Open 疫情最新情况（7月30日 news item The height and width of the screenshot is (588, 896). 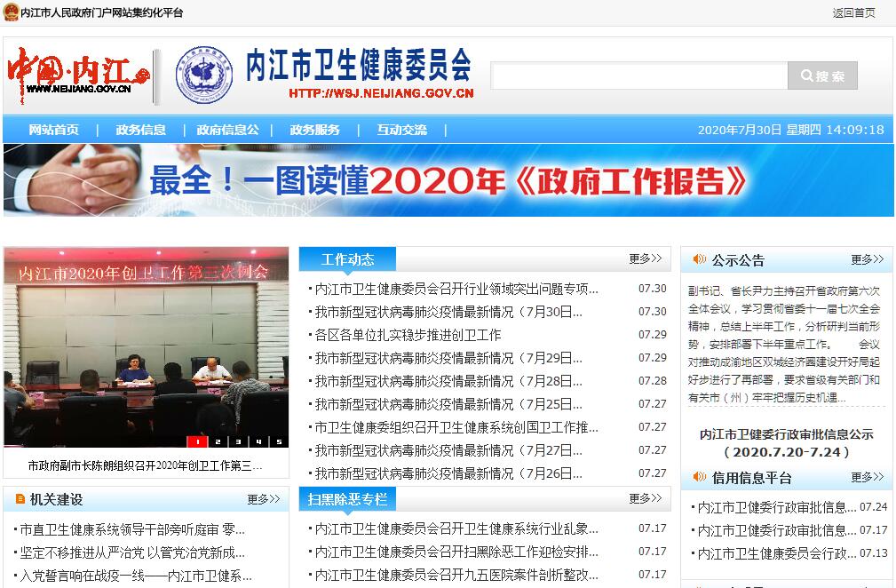tap(448, 312)
